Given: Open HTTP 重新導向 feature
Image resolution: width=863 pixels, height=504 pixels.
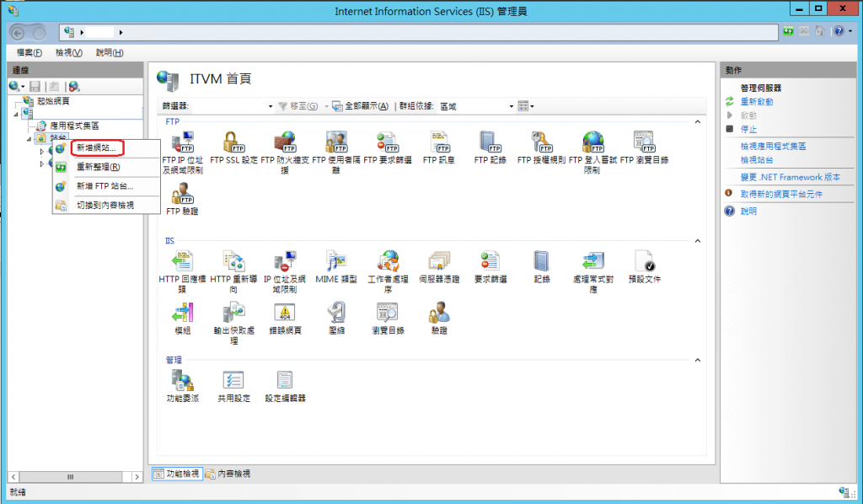Looking at the screenshot, I should click(233, 272).
